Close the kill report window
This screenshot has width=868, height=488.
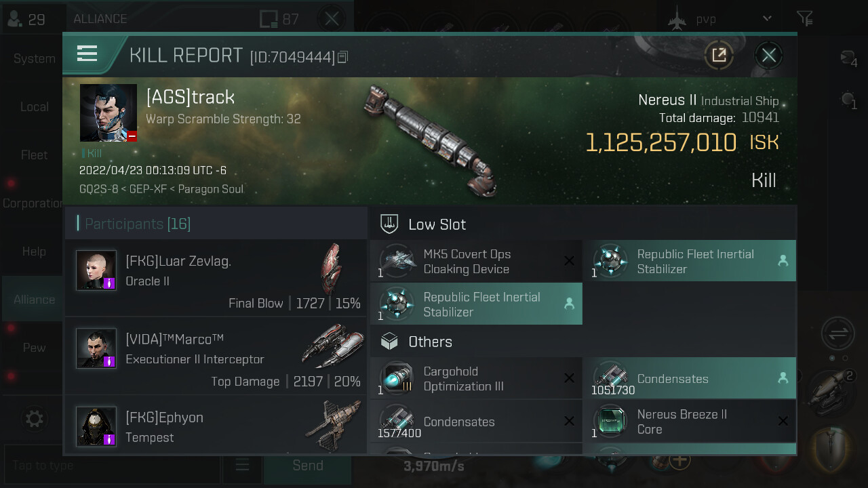click(x=768, y=55)
